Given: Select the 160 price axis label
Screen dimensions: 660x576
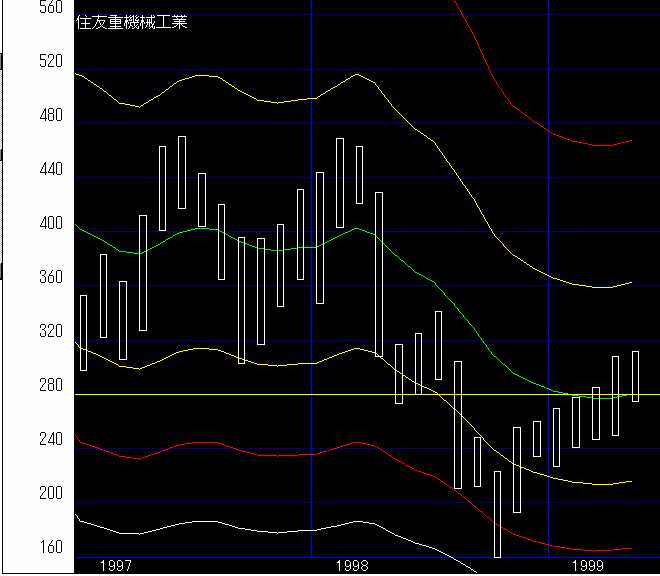Looking at the screenshot, I should click(50, 548).
